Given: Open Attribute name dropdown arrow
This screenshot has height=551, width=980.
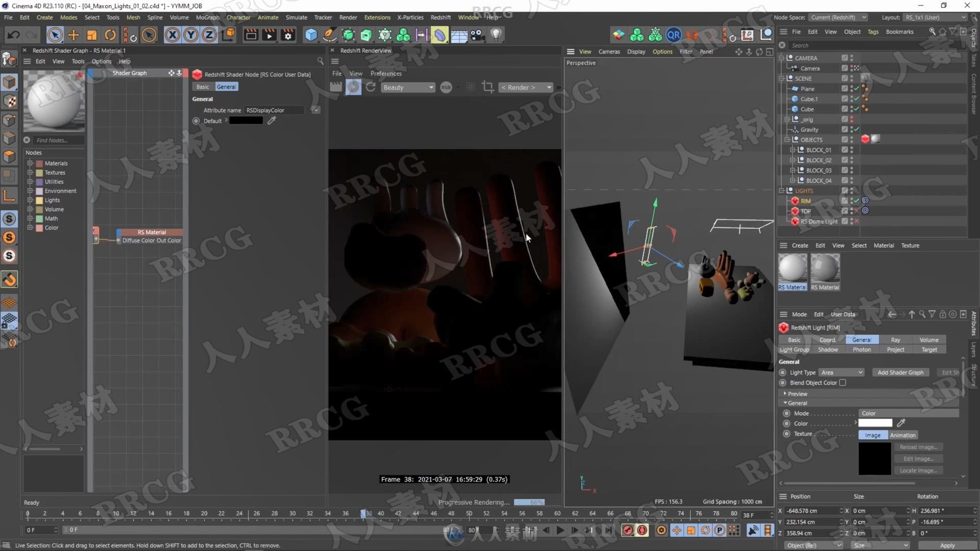Looking at the screenshot, I should (x=316, y=110).
